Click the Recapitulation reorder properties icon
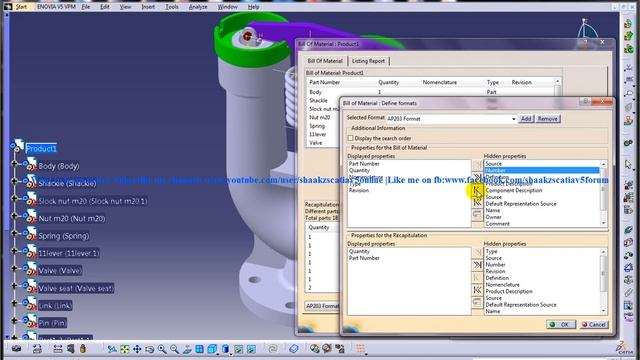 tap(477, 302)
